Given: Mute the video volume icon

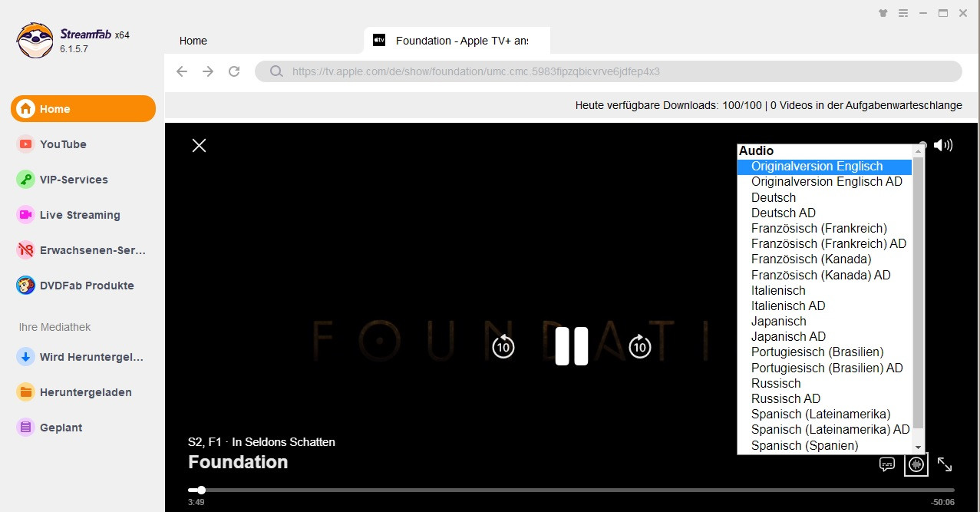Looking at the screenshot, I should (943, 145).
